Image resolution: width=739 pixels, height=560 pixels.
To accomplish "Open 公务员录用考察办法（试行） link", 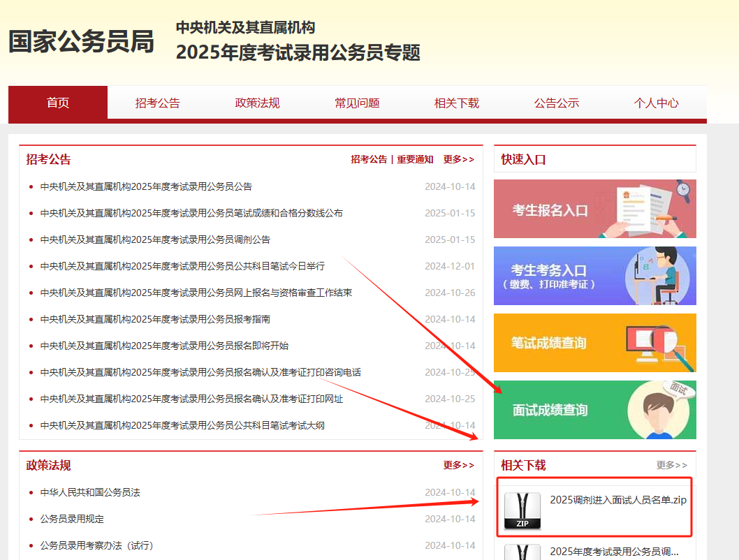I will [96, 545].
